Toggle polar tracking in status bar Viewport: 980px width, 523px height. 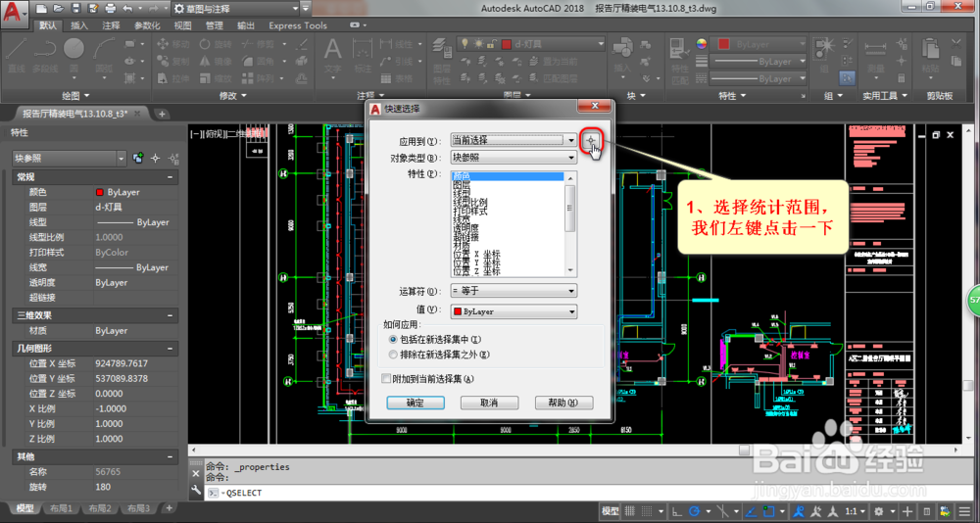(x=694, y=510)
